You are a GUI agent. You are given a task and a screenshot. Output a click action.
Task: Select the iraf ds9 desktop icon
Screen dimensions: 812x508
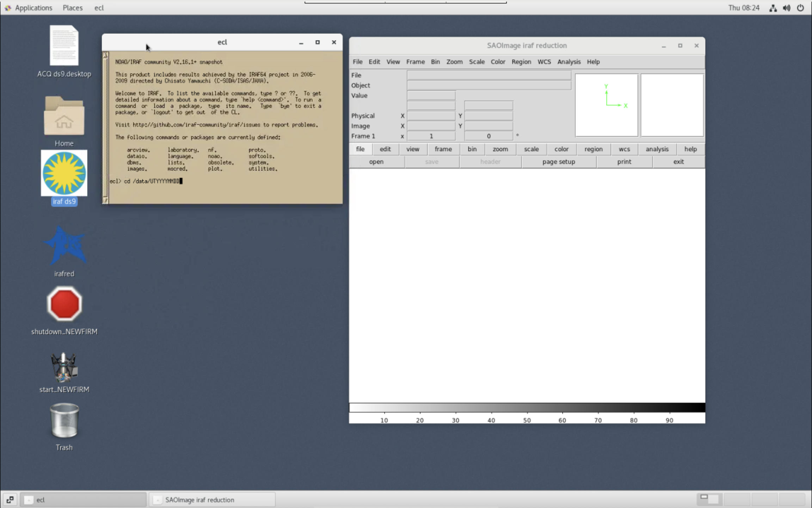[64, 173]
